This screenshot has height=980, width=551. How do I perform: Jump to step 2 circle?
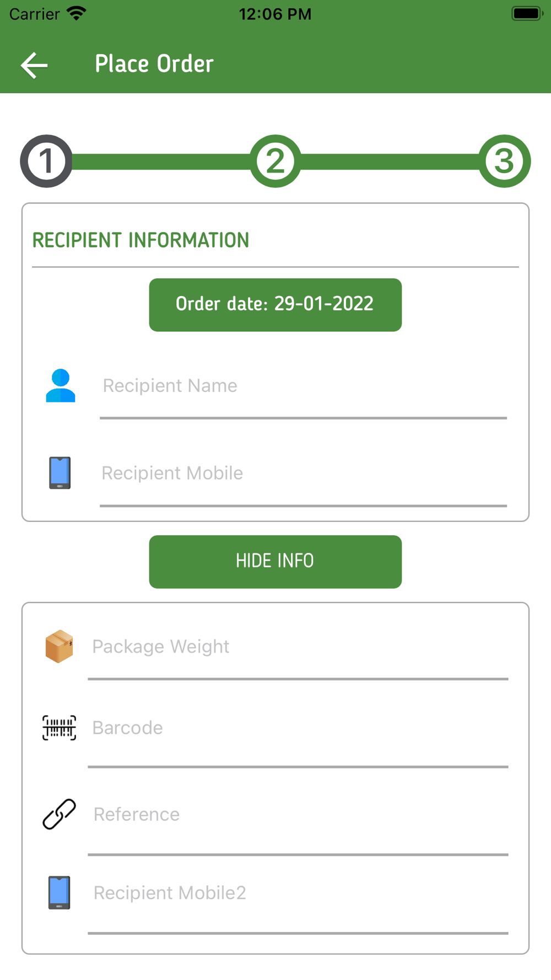pos(275,161)
